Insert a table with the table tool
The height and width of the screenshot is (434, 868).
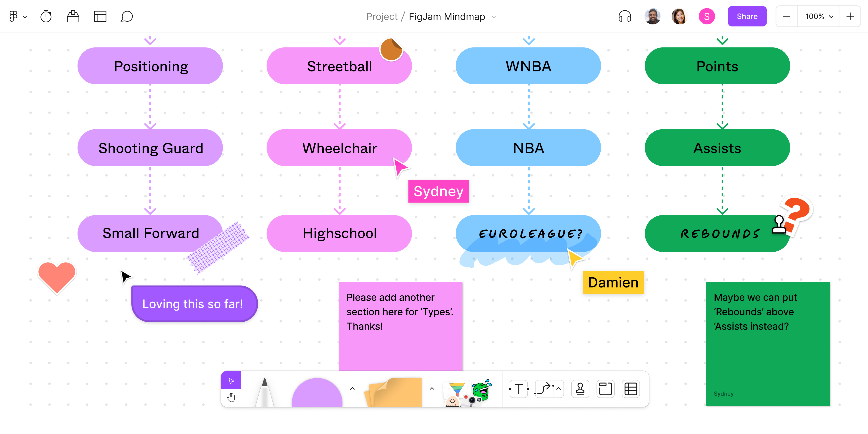click(x=630, y=389)
